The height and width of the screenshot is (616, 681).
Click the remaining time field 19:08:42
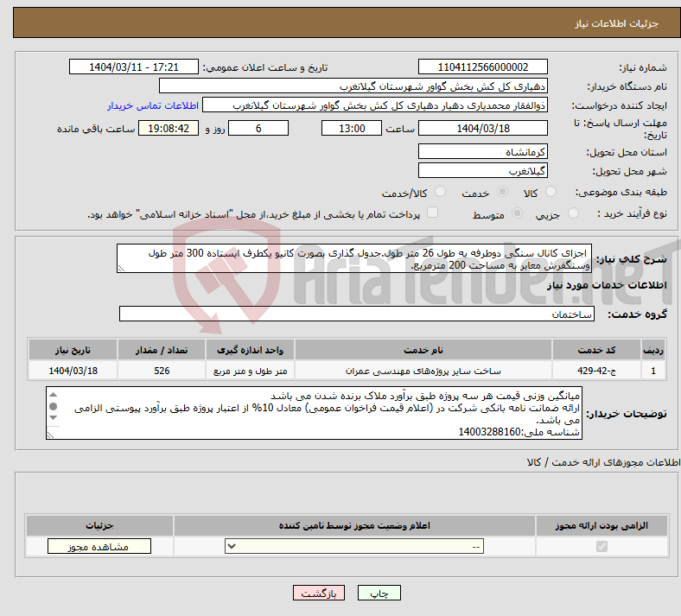(x=169, y=128)
